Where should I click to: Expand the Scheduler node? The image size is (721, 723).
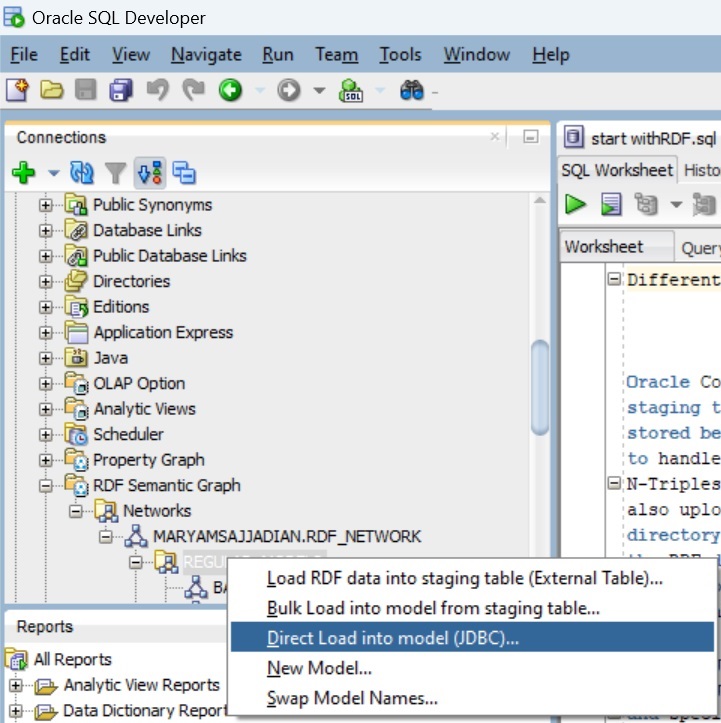point(45,434)
